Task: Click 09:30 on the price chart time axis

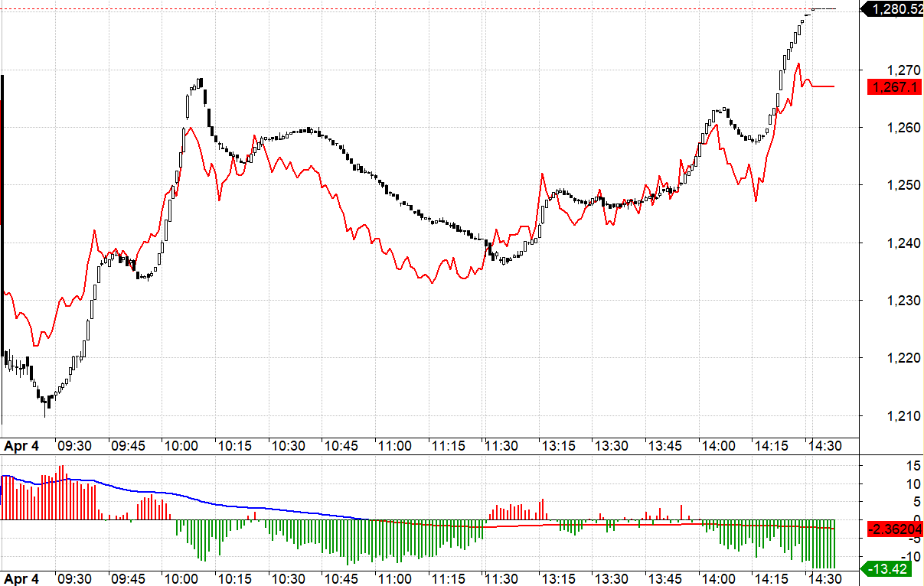Action: (73, 446)
